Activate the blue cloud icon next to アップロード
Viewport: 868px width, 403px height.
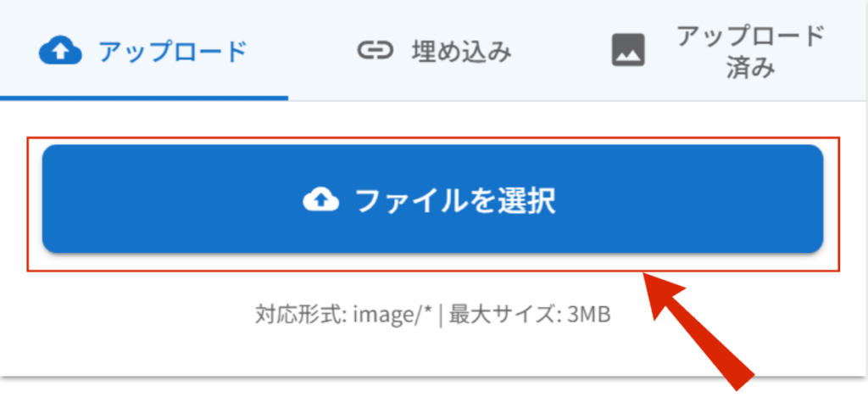pyautogui.click(x=60, y=52)
